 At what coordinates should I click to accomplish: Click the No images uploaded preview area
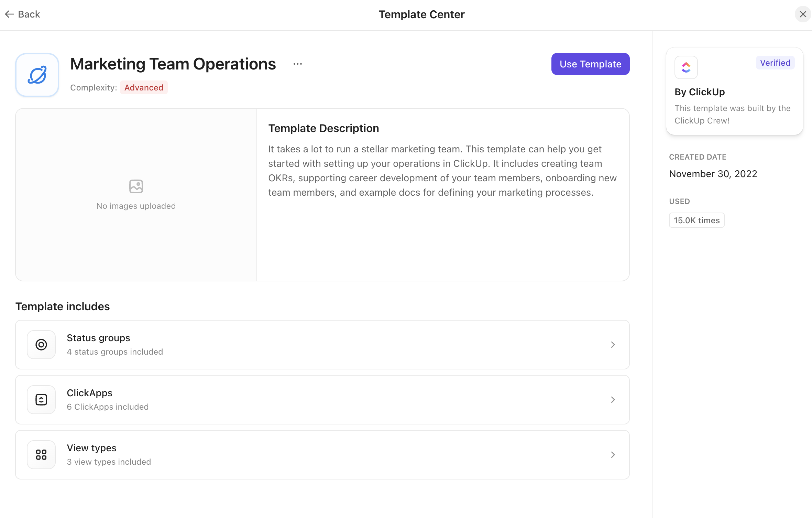[x=136, y=195]
